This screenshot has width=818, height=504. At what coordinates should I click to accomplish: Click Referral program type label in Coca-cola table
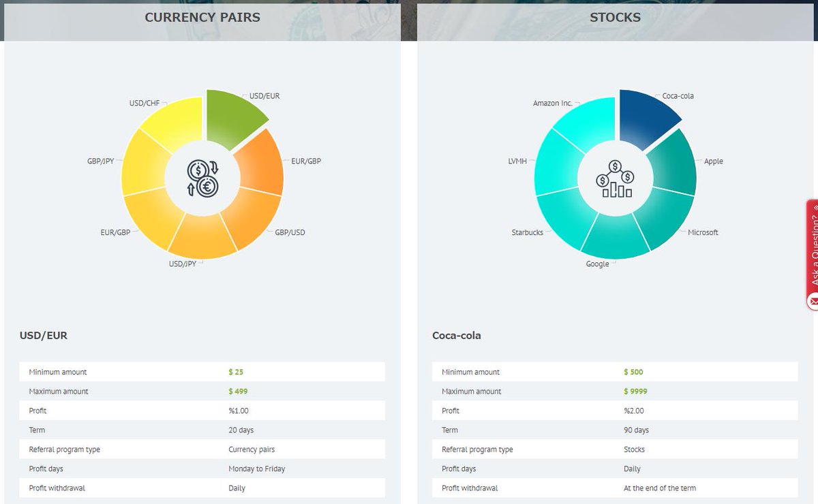click(477, 450)
